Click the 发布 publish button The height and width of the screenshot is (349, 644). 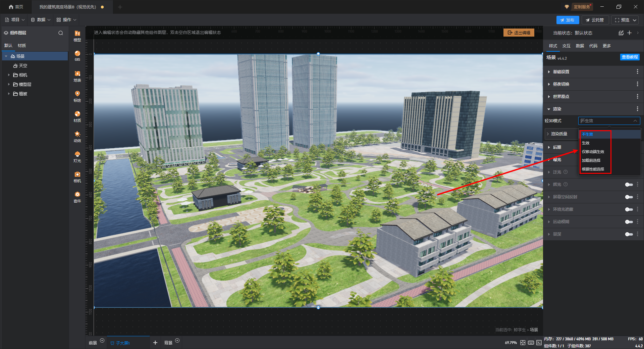click(x=568, y=20)
